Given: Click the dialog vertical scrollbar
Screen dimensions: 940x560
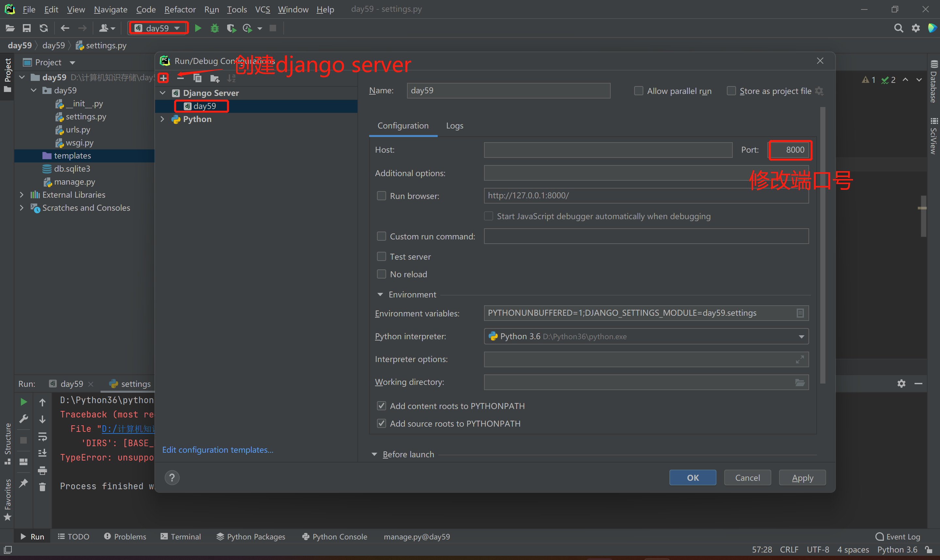Looking at the screenshot, I should (822, 245).
